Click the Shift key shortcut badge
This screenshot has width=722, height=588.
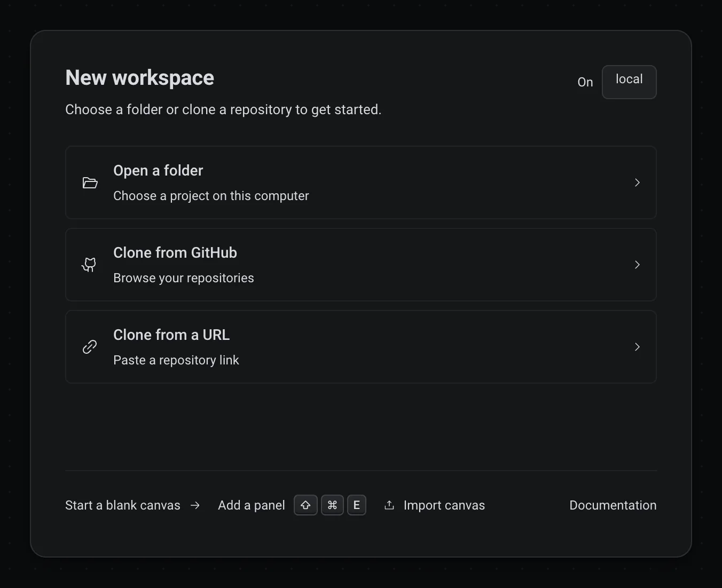click(305, 505)
